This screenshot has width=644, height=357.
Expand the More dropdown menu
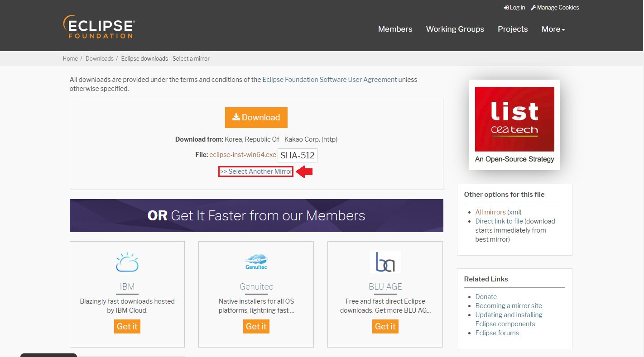[x=553, y=29]
